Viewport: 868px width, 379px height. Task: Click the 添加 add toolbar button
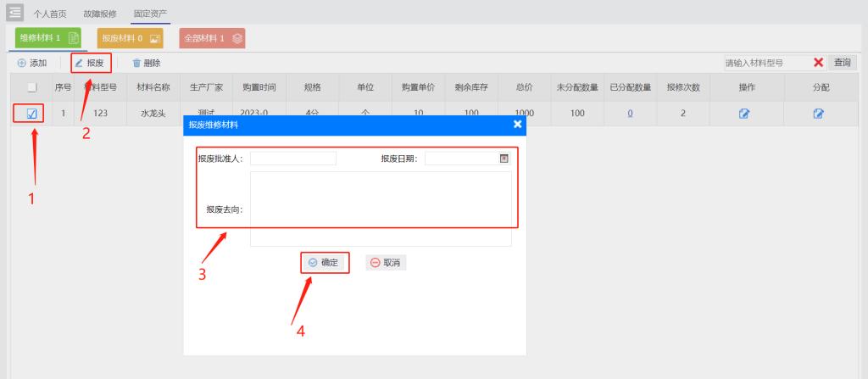point(32,63)
